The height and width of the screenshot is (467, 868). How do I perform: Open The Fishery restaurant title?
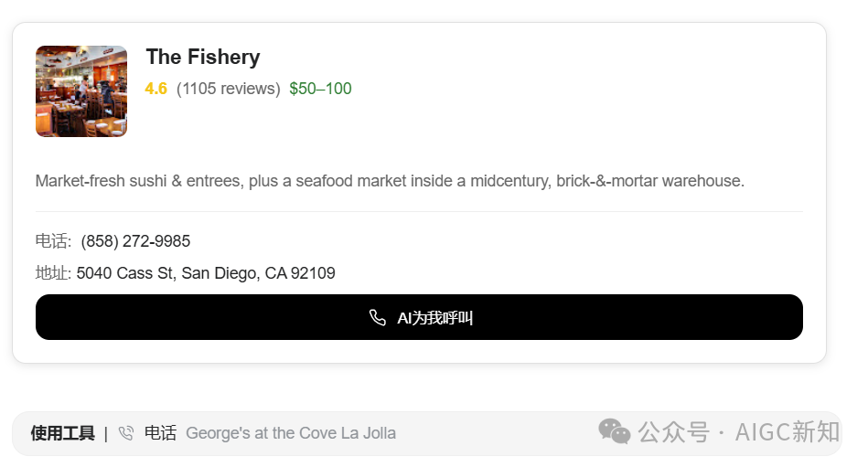[203, 57]
